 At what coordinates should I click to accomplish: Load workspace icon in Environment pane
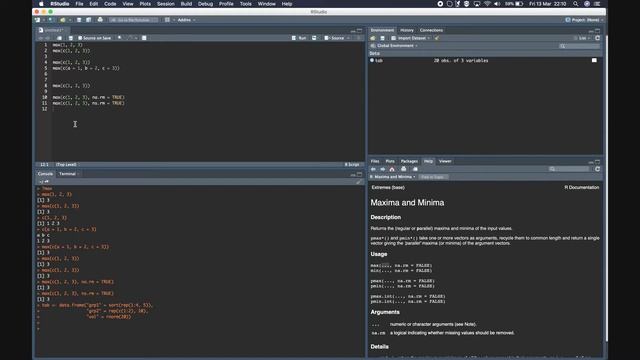coord(373,38)
